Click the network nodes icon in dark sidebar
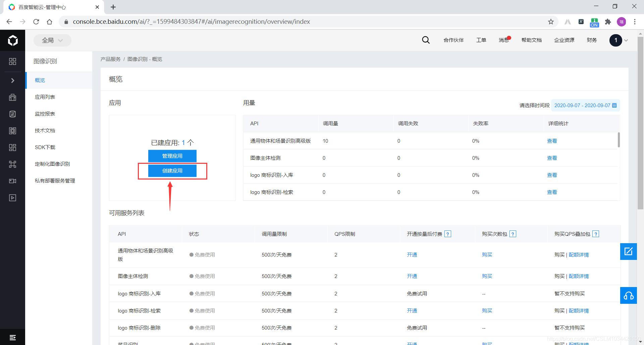Image resolution: width=644 pixels, height=345 pixels. [x=12, y=164]
